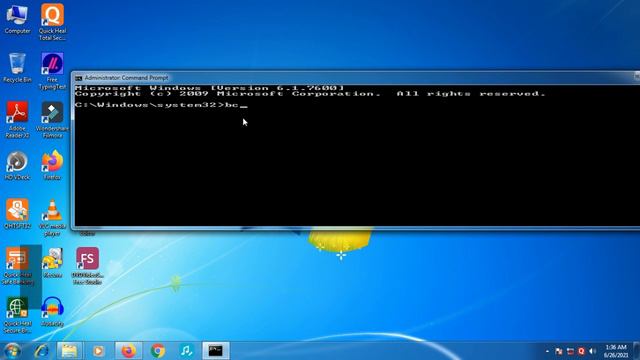Launch the Audacity headphone shortcut
Viewport: 640px width, 360px height.
52,312
